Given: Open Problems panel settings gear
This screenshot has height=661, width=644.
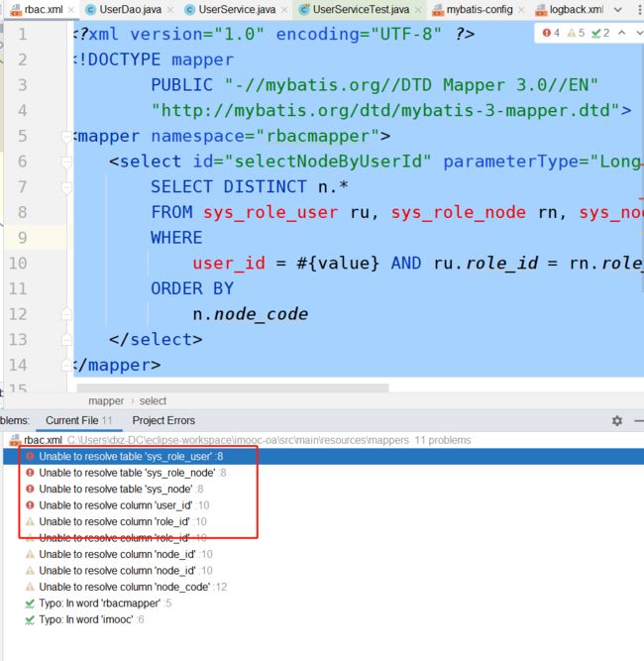Looking at the screenshot, I should (617, 421).
